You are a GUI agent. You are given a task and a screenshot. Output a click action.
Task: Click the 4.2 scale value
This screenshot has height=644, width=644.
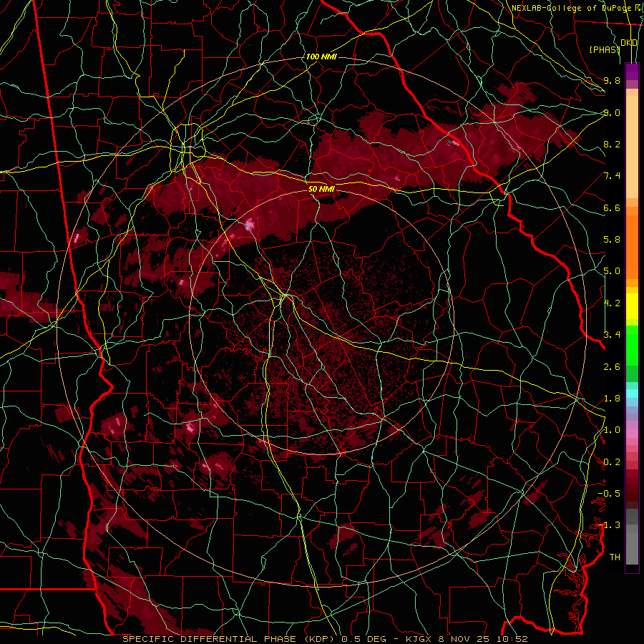point(612,303)
